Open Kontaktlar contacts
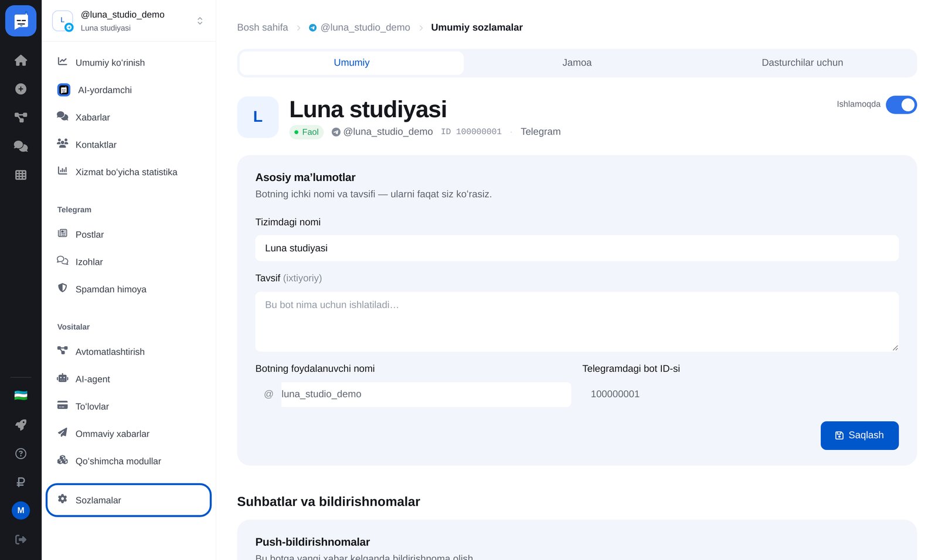938x560 pixels. click(128, 145)
